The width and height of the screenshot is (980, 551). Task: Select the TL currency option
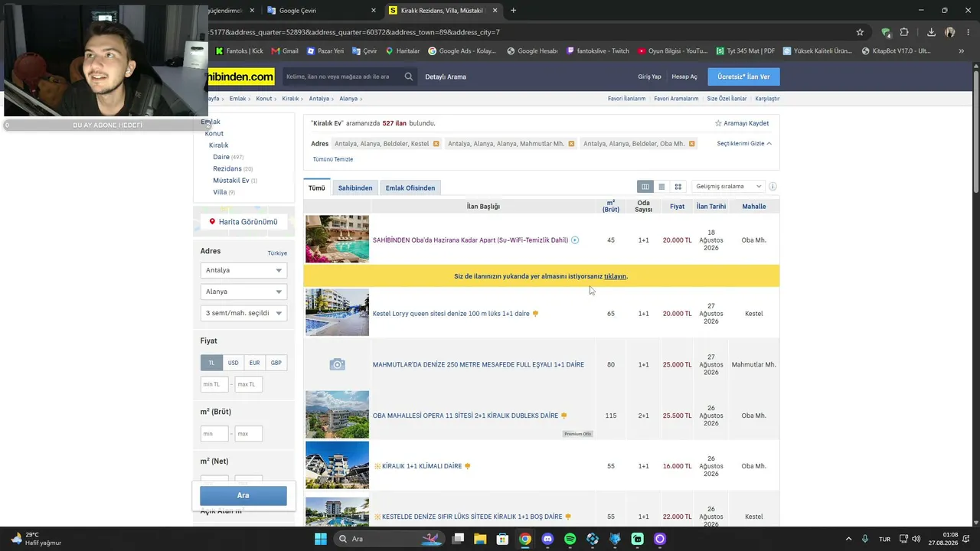click(212, 363)
